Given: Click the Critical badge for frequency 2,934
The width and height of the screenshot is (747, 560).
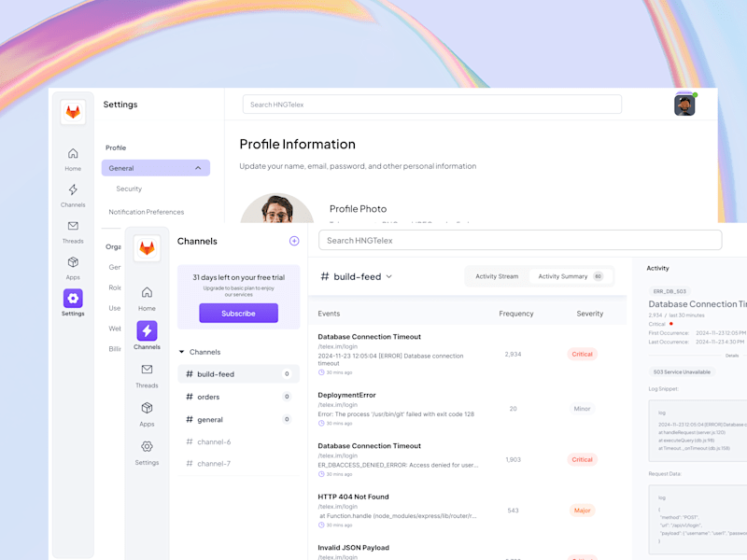Looking at the screenshot, I should coord(582,355).
